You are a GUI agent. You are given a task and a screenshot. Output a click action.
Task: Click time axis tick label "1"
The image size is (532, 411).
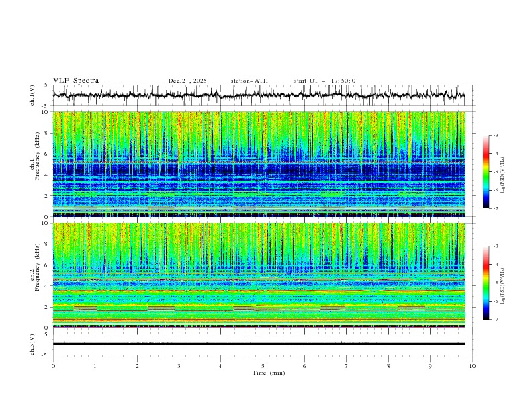tap(95, 366)
